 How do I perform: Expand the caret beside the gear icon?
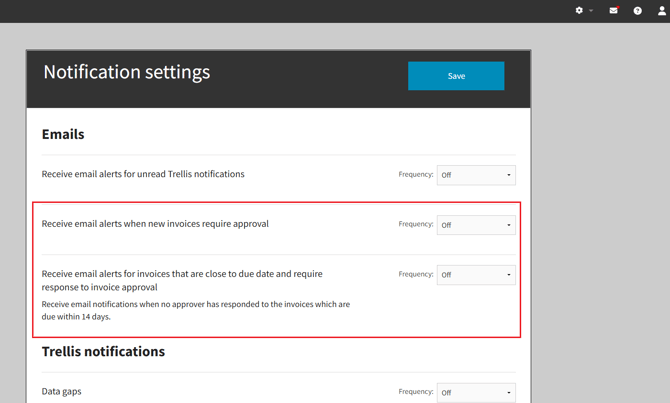[591, 11]
